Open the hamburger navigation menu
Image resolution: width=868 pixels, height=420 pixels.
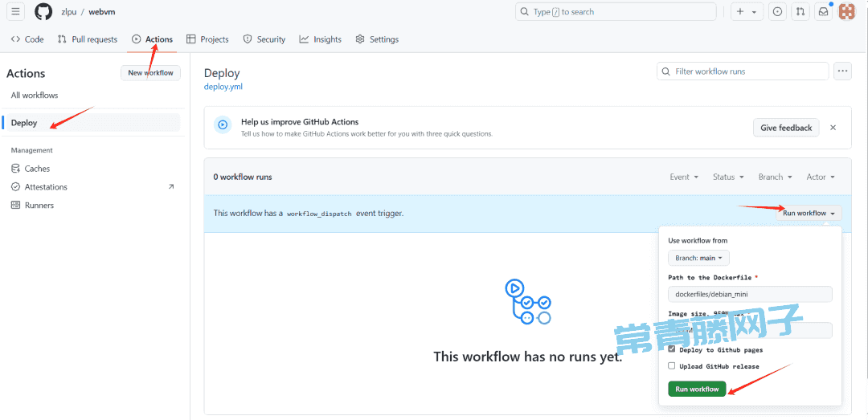coord(15,11)
